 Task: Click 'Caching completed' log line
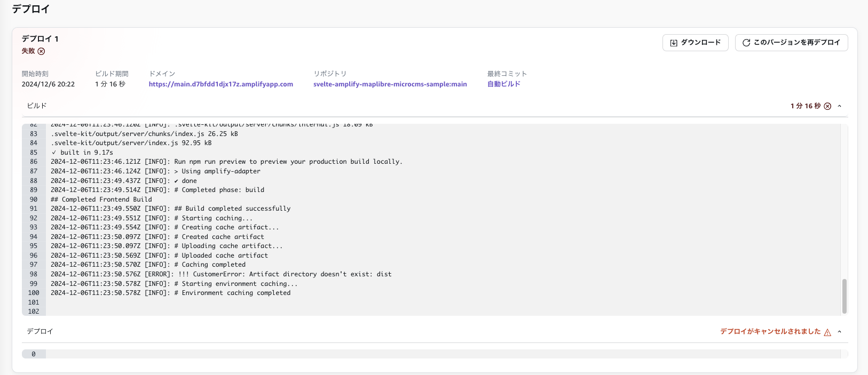tap(148, 265)
